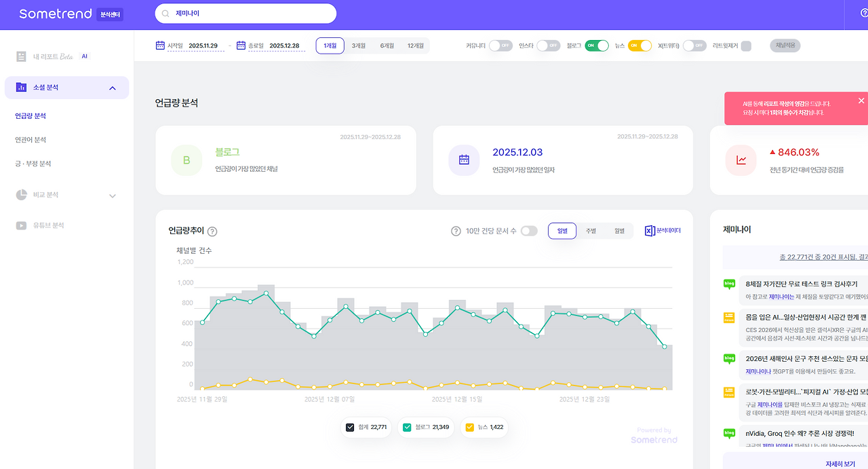Click the Sometrend logo
The width and height of the screenshot is (868, 469).
(55, 14)
